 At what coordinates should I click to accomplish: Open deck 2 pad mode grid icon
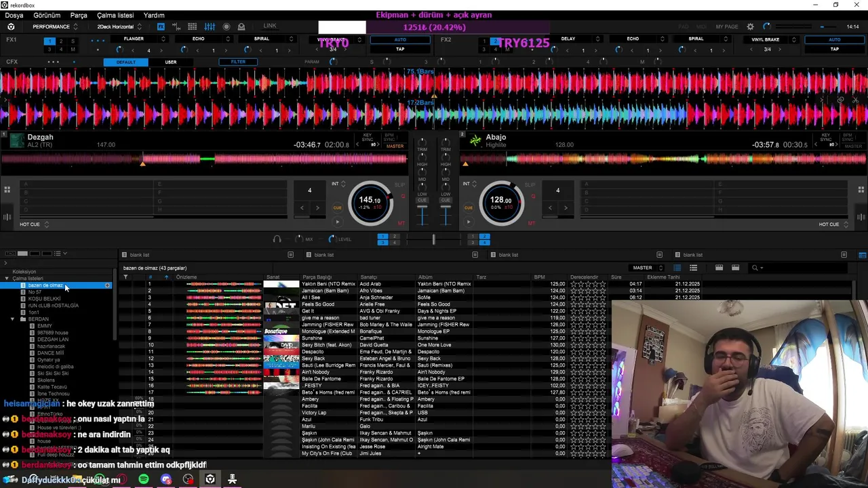click(x=861, y=190)
